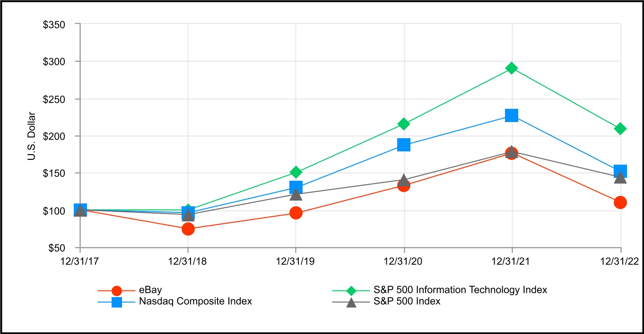
Task: Select the green diamond at 12/31/22
Action: tap(620, 129)
